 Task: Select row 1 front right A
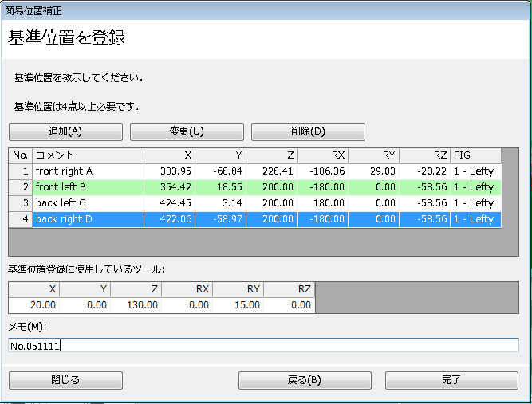pos(88,171)
